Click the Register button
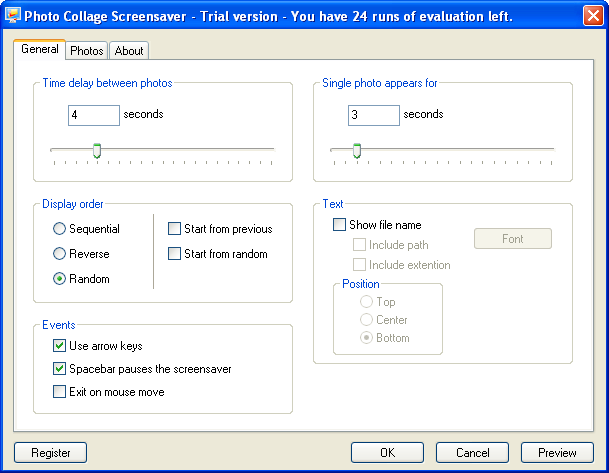This screenshot has width=609, height=473. pos(50,453)
